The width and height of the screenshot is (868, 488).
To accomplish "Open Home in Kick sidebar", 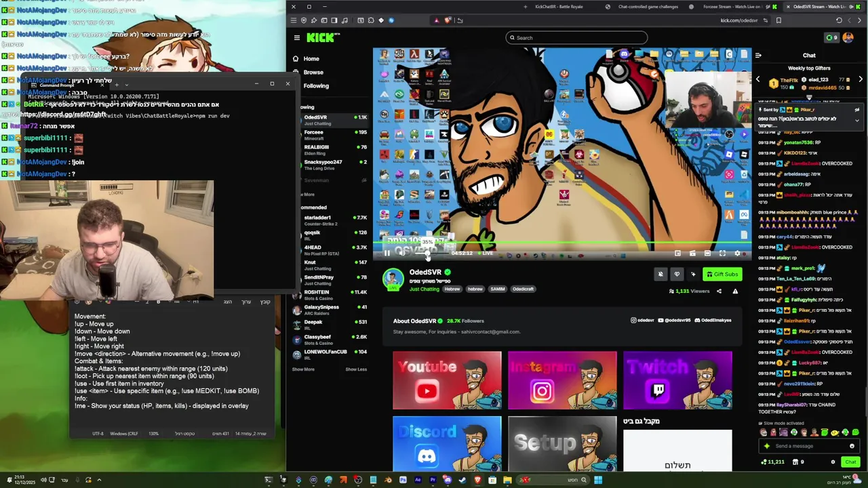I will 311,59.
